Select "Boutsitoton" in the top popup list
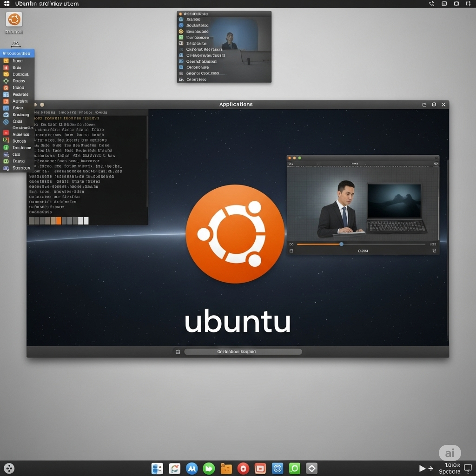476x476 pixels. 197,26
